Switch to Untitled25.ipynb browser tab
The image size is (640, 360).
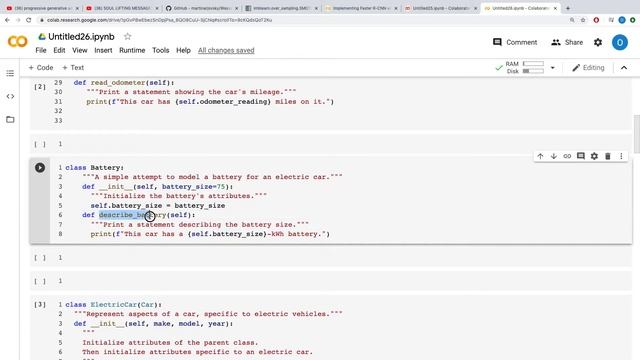(440, 8)
